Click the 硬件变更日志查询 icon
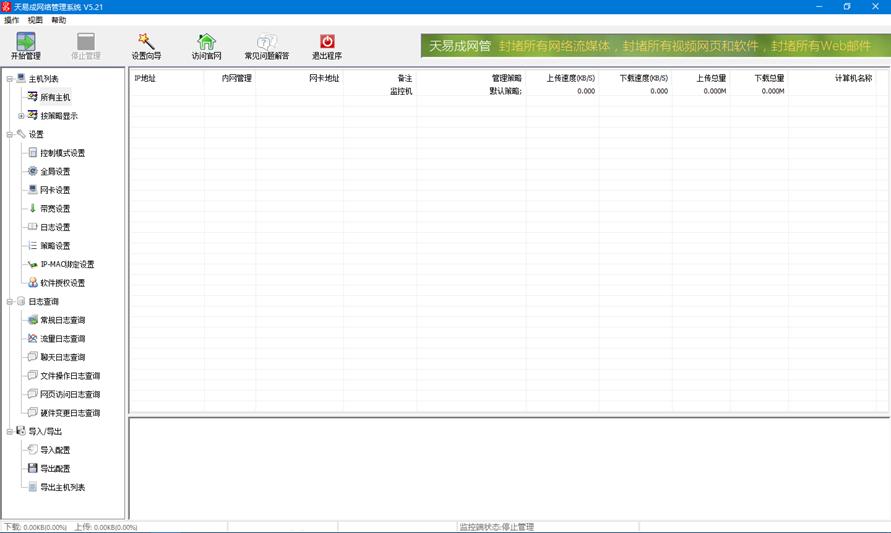The width and height of the screenshot is (891, 533). pos(32,413)
